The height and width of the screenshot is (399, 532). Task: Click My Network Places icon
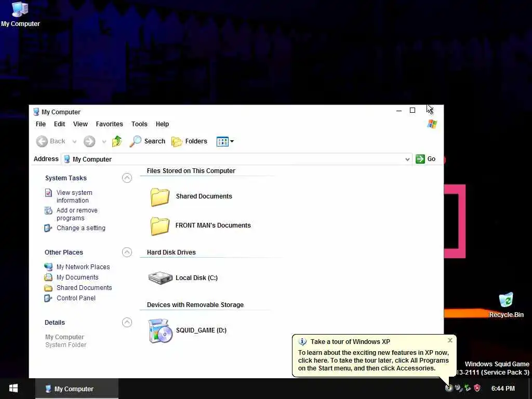pos(48,267)
